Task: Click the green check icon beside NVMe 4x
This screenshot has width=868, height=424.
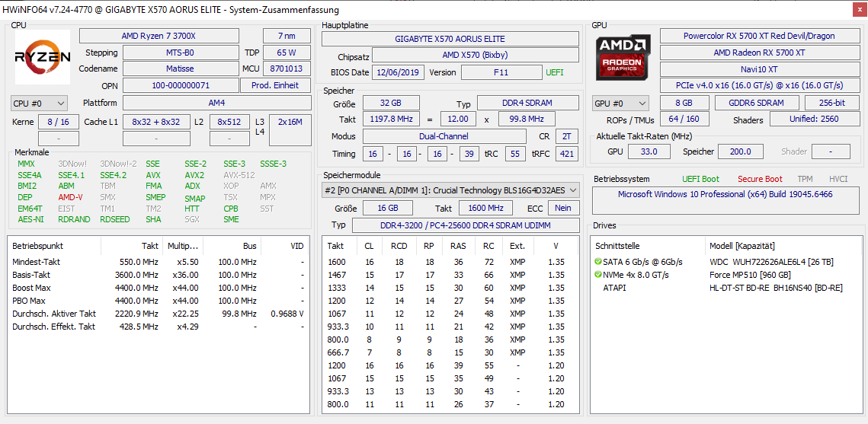Action: pos(597,275)
